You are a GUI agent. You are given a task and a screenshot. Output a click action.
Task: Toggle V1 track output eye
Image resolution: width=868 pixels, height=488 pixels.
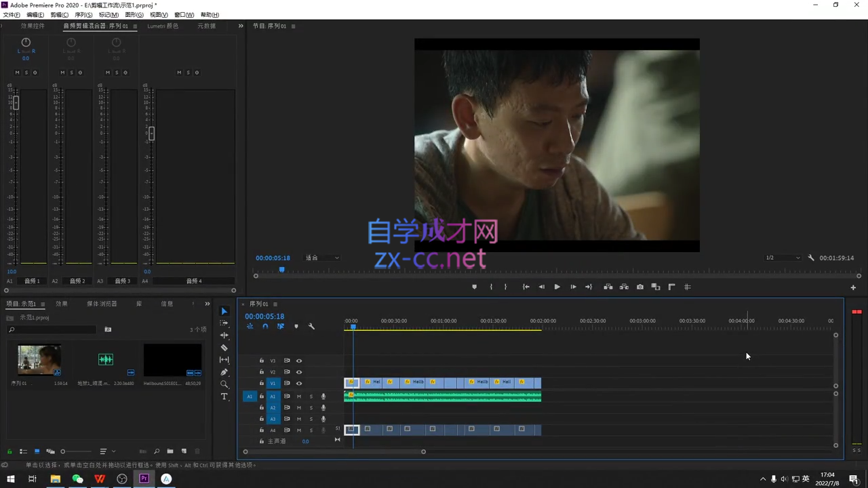pos(299,384)
